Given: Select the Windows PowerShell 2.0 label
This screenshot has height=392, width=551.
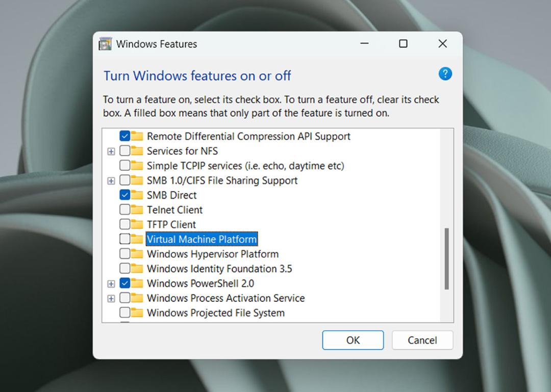Looking at the screenshot, I should point(201,283).
